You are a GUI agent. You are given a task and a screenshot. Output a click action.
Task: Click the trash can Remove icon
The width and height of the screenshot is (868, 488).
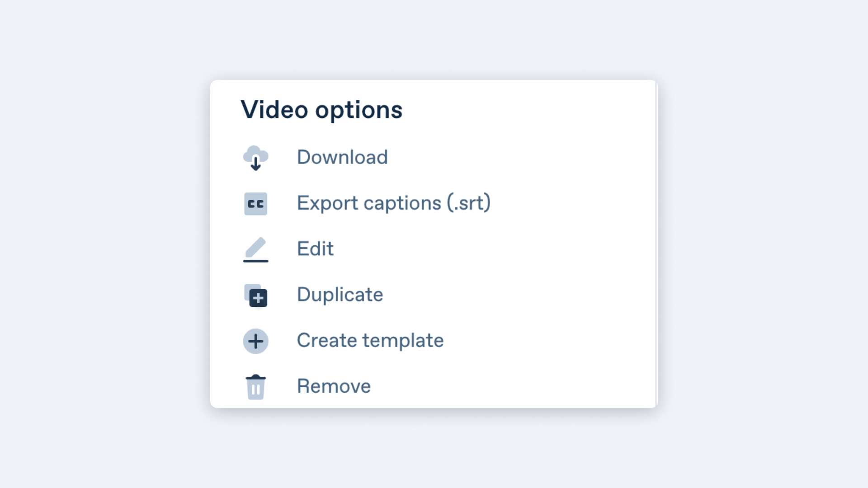255,387
